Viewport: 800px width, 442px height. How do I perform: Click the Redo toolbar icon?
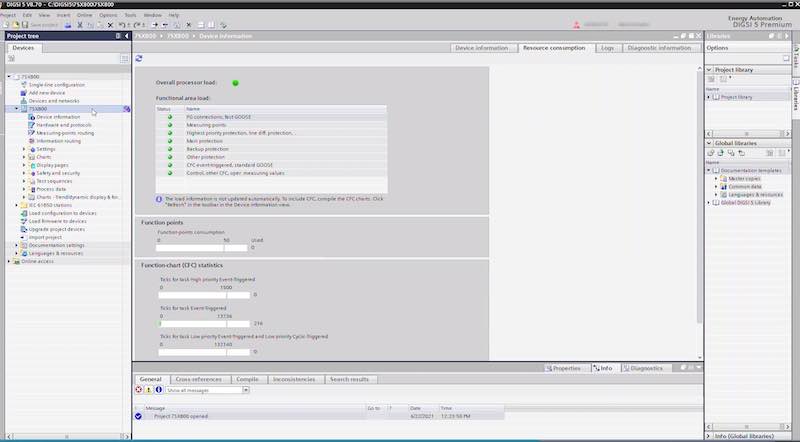(x=138, y=24)
